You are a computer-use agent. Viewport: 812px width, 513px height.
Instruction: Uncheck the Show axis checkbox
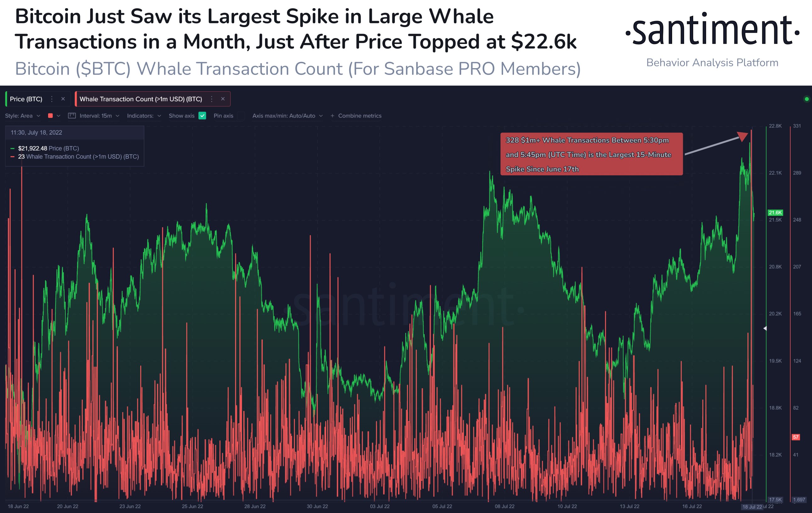coord(202,116)
